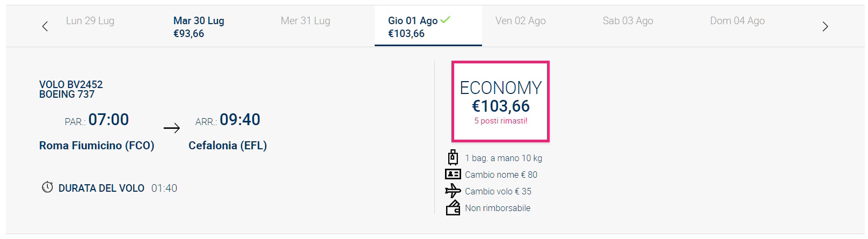Go to previous week of dates
Screen dimensions: 868x239
(x=45, y=26)
